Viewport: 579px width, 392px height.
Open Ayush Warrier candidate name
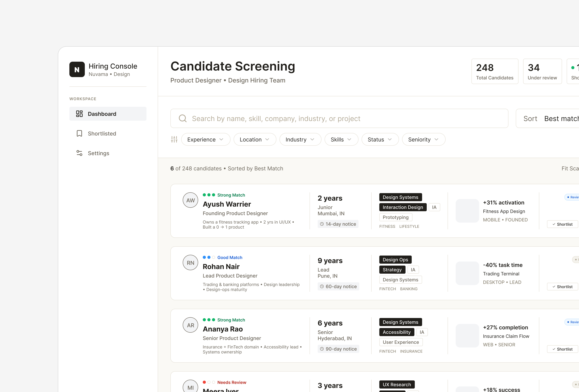[227, 204]
